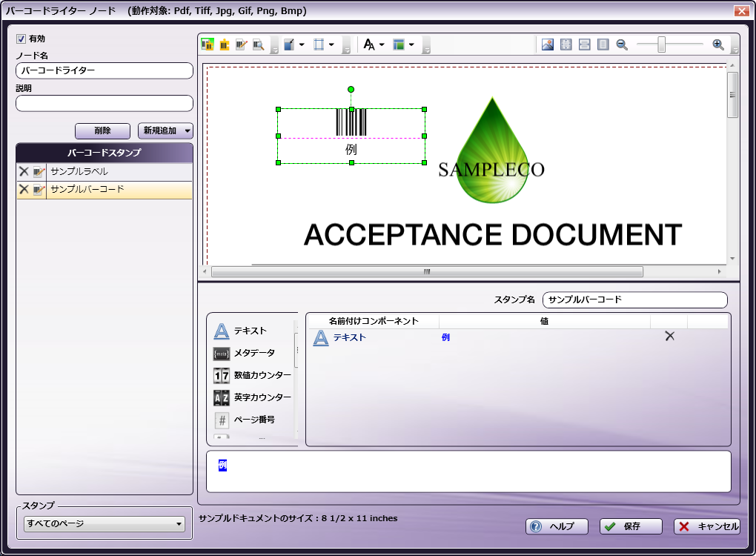Remove the テキスト component row with X
This screenshot has height=556, width=756.
[x=670, y=336]
